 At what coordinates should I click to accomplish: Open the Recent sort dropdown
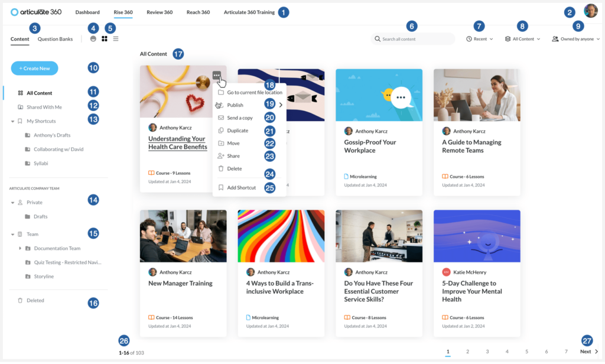(479, 39)
